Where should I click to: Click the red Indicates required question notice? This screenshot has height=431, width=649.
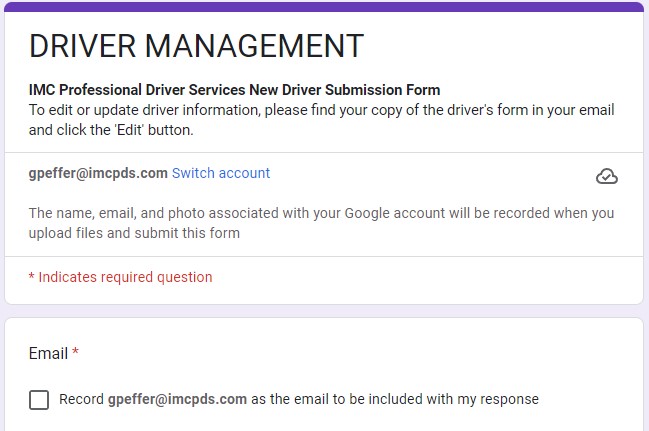click(120, 277)
